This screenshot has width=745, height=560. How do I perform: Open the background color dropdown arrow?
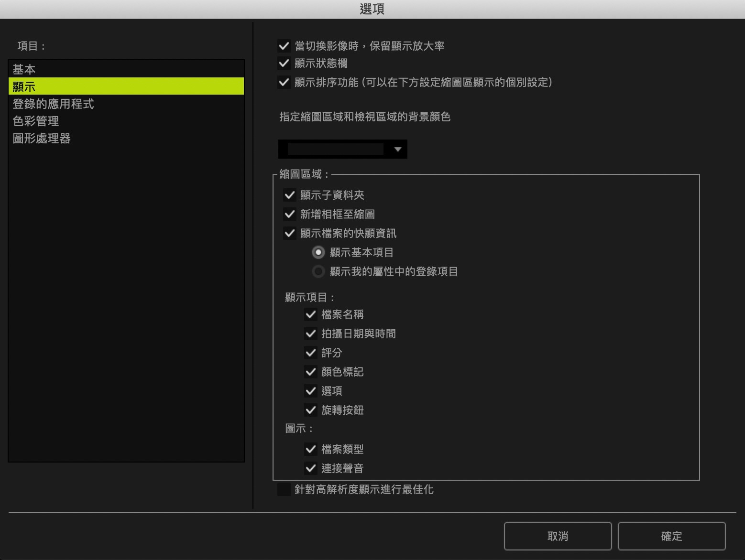pyautogui.click(x=397, y=149)
